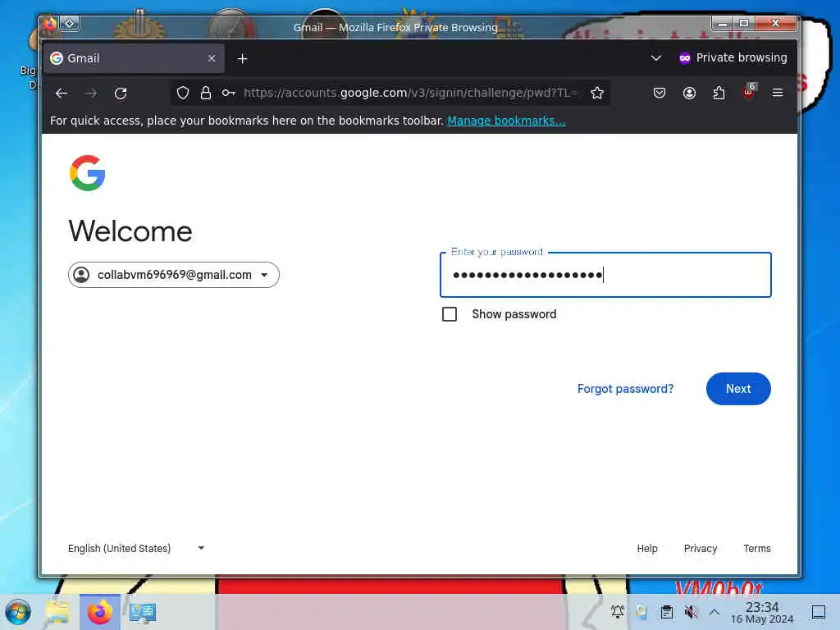The image size is (840, 630).
Task: Select the Gmail tab
Action: tap(134, 58)
